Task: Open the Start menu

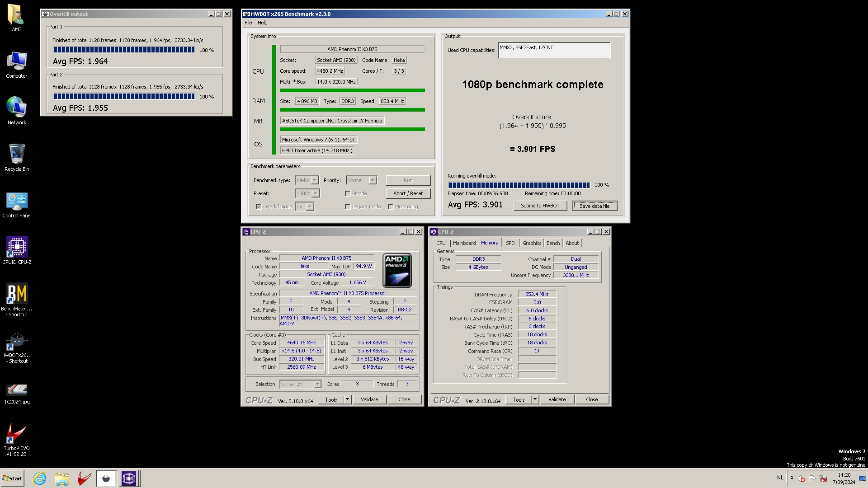Action: (12, 479)
